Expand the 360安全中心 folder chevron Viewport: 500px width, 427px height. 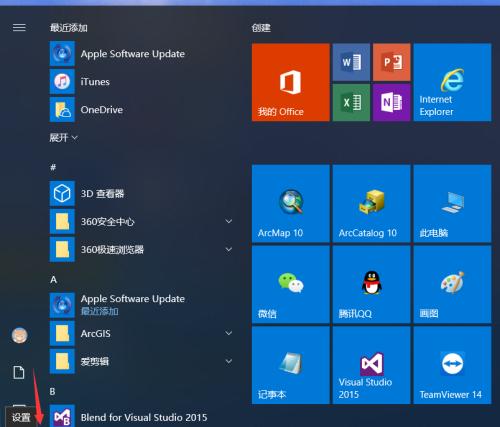pos(229,221)
